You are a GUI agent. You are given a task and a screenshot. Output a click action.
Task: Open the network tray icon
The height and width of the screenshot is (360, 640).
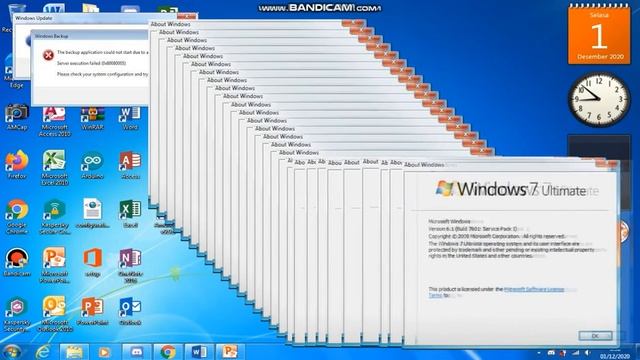pyautogui.click(x=576, y=353)
